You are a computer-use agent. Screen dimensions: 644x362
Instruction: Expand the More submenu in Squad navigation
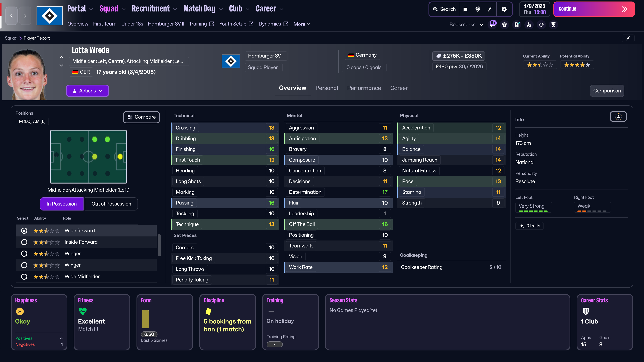pyautogui.click(x=302, y=24)
